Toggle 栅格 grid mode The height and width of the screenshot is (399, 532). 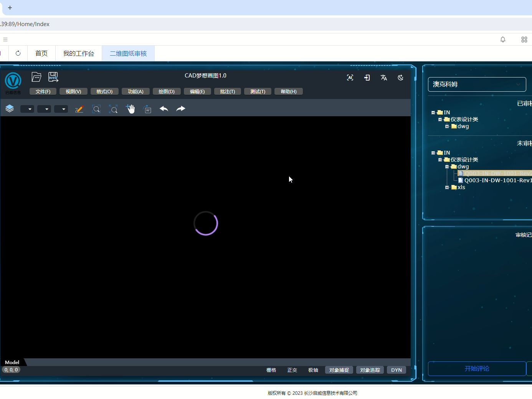(x=271, y=370)
